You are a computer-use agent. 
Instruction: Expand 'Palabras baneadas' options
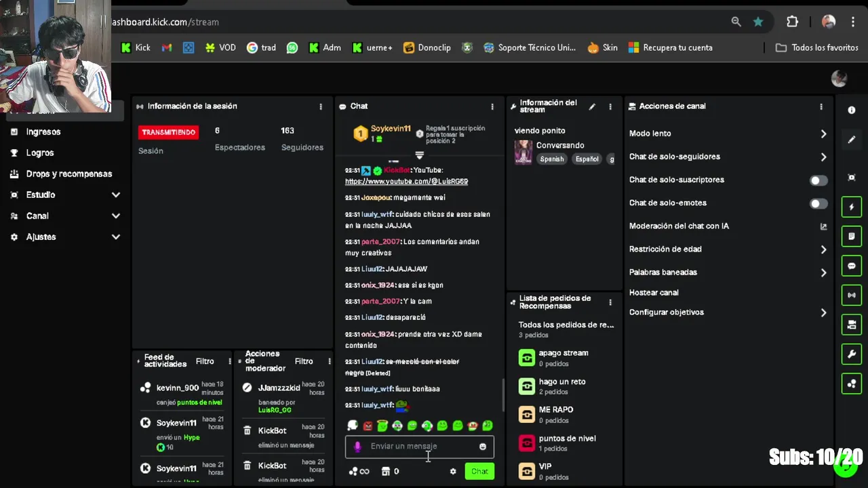click(x=823, y=272)
